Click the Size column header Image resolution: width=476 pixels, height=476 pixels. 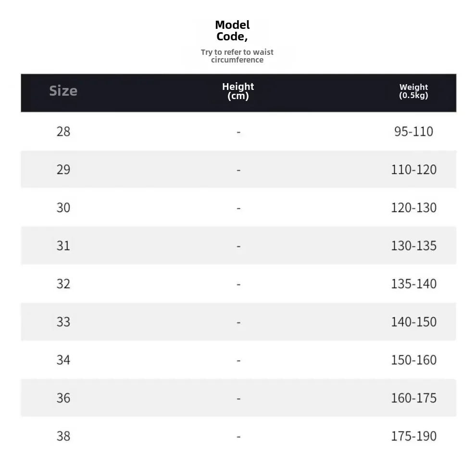(63, 91)
